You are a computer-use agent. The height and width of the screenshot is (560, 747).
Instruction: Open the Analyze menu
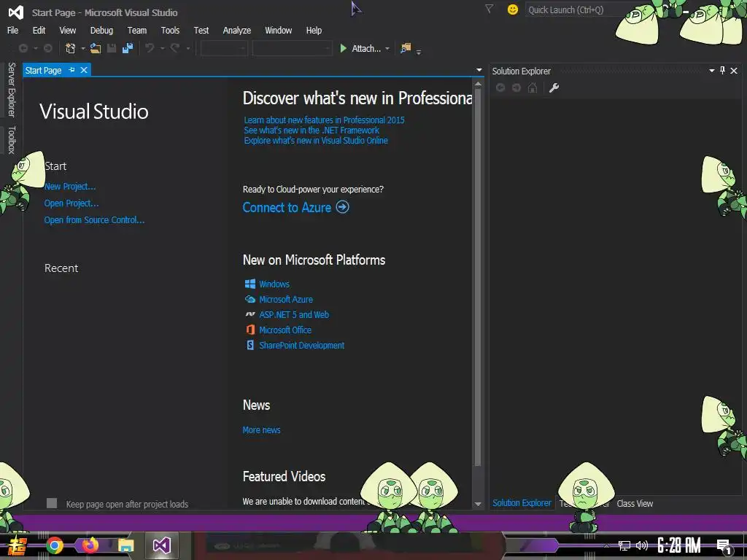point(237,30)
